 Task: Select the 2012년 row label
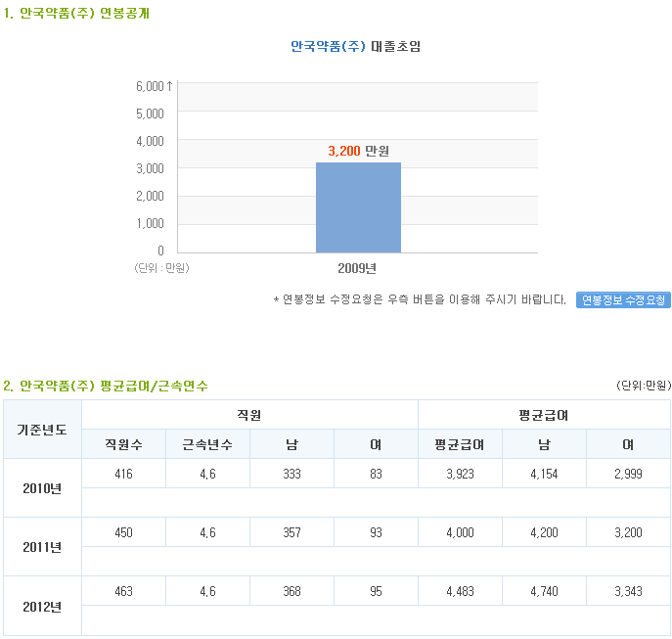point(42,607)
